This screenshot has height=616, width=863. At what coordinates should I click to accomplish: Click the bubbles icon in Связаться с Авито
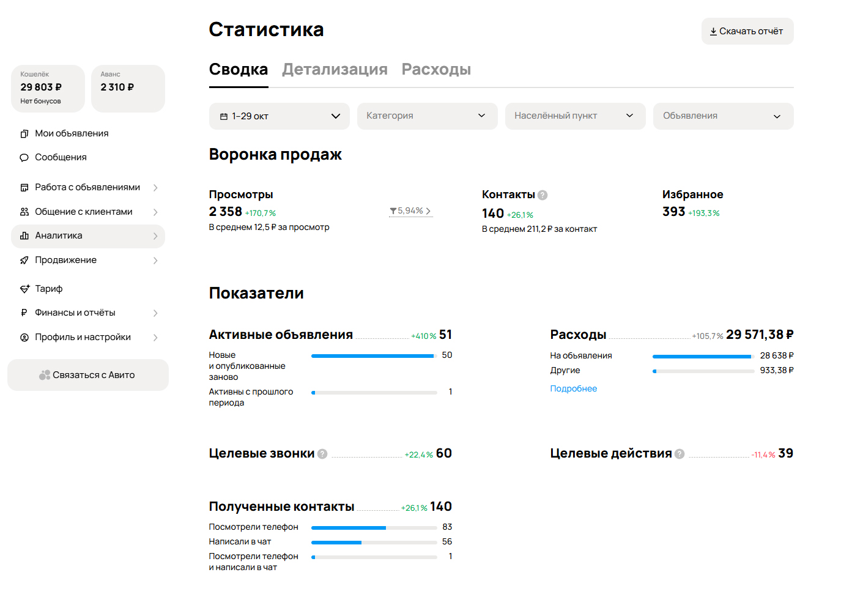(45, 375)
